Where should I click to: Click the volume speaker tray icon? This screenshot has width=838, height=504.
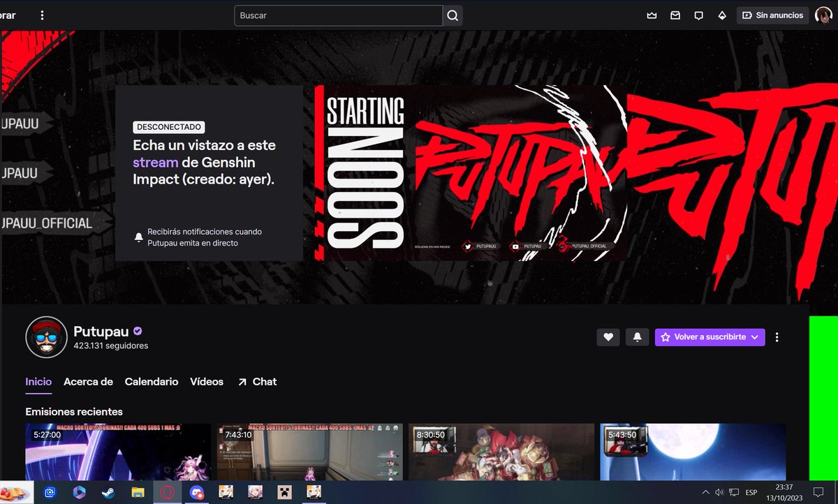point(719,492)
